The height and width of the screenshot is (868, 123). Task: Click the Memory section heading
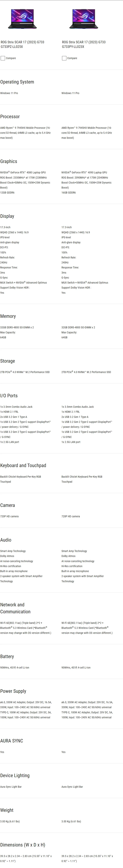point(8,316)
